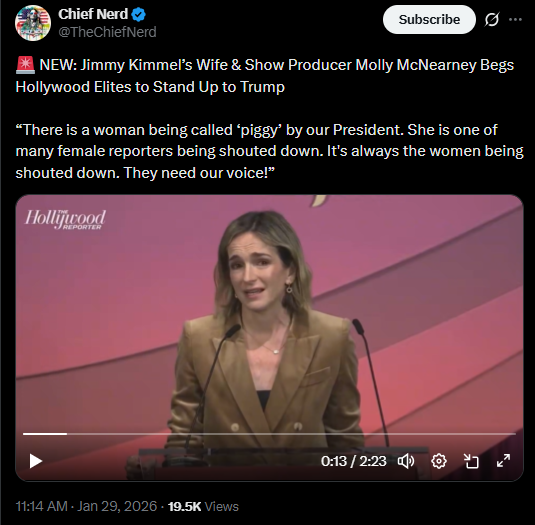Viewport: 535px width, 525px height.
Task: Mute the video using the speaker icon
Action: coord(406,461)
